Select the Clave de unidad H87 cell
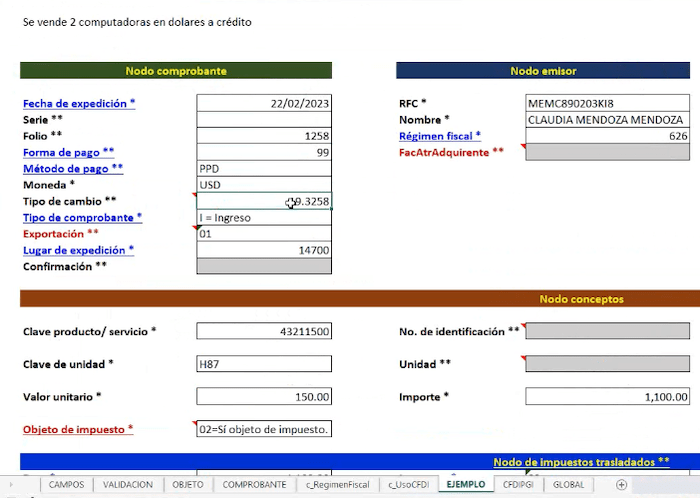Image resolution: width=700 pixels, height=498 pixels. pyautogui.click(x=264, y=364)
